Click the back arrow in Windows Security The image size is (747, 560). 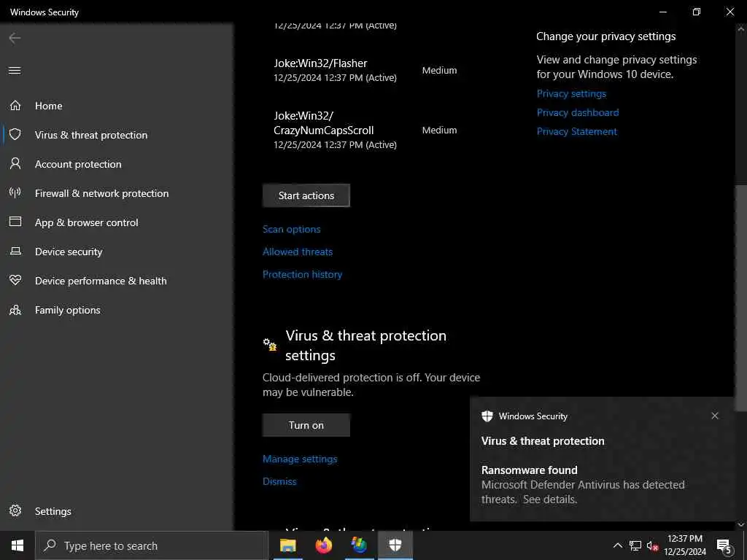coord(15,38)
